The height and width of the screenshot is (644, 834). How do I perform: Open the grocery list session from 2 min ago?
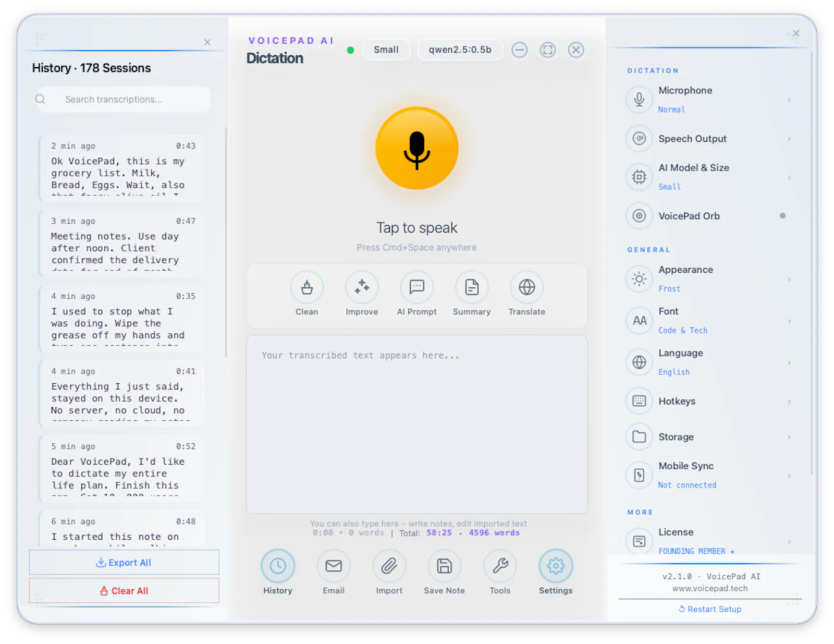point(122,168)
